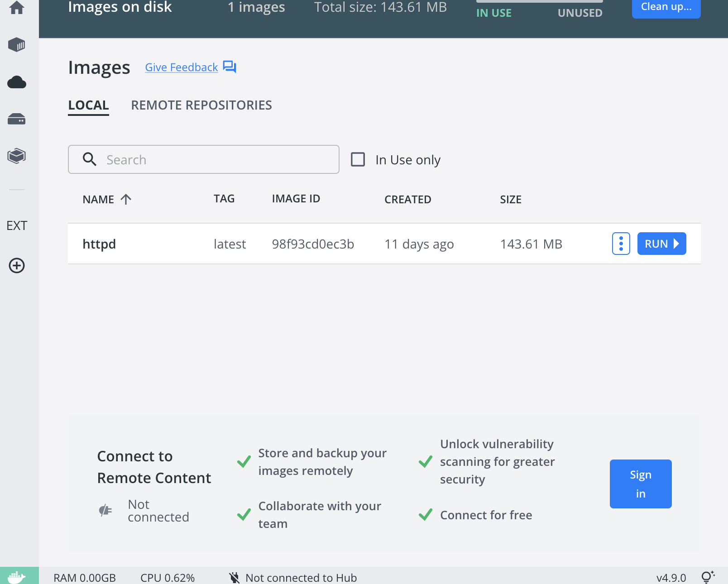
Task: Click the CPU 0.62% status entry
Action: point(168,578)
